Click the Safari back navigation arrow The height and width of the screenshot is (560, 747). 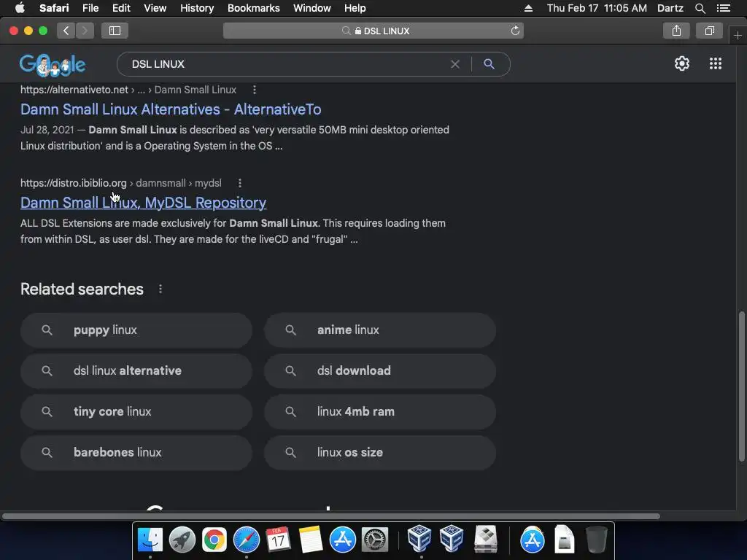click(66, 31)
